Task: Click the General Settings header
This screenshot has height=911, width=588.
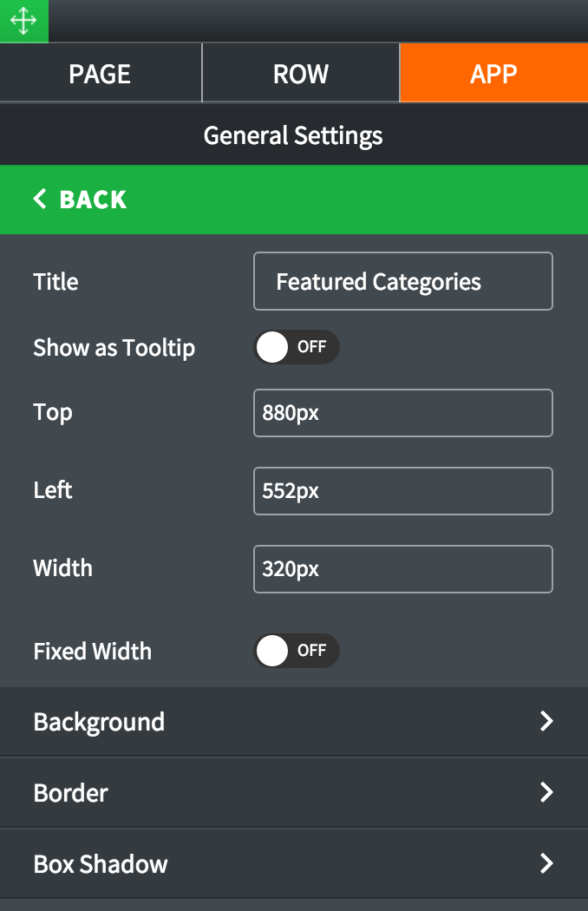Action: (x=293, y=135)
